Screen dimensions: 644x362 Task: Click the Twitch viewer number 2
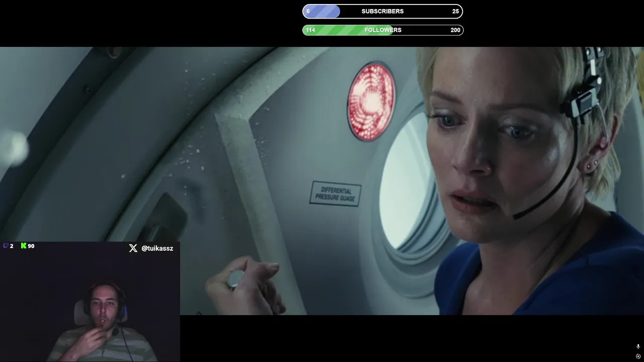pos(12,246)
